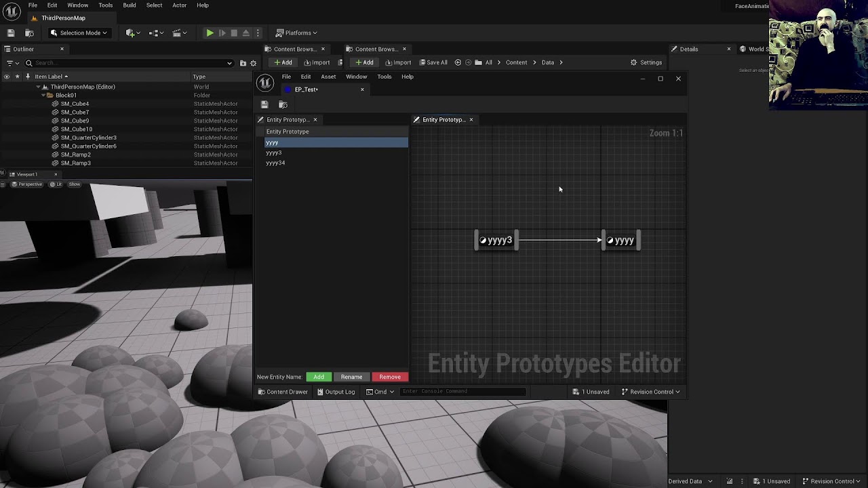
Task: Click the Type column header
Action: coord(199,77)
